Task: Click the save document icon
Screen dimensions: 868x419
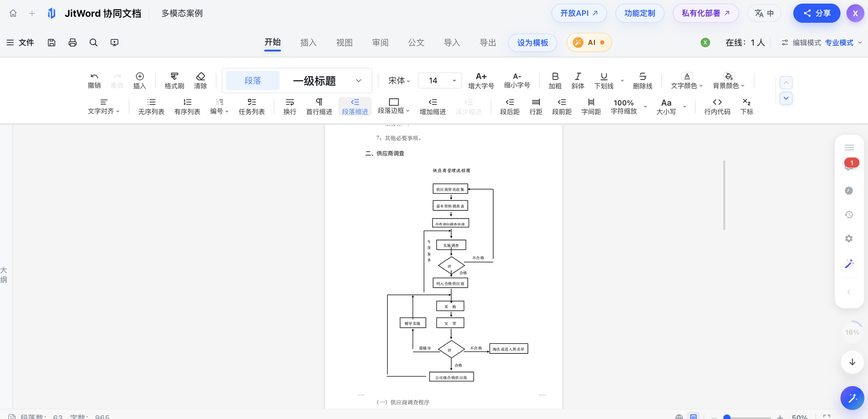Action: pyautogui.click(x=52, y=43)
